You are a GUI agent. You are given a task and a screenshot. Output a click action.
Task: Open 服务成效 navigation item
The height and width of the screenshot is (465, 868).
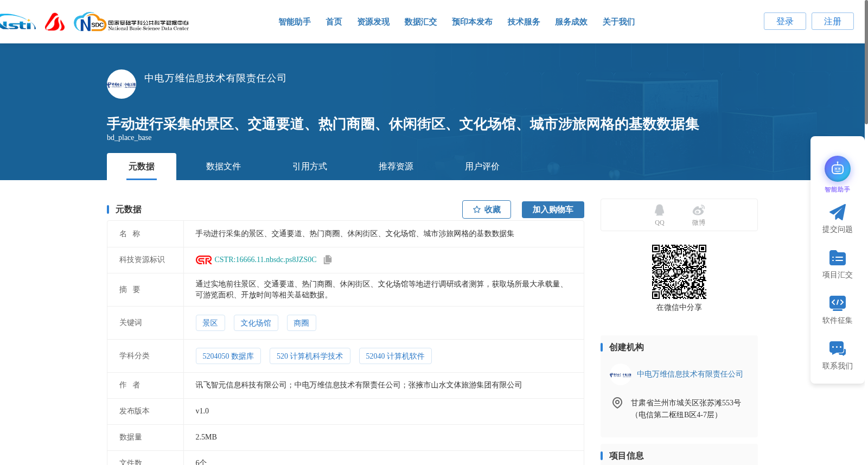[x=571, y=22]
